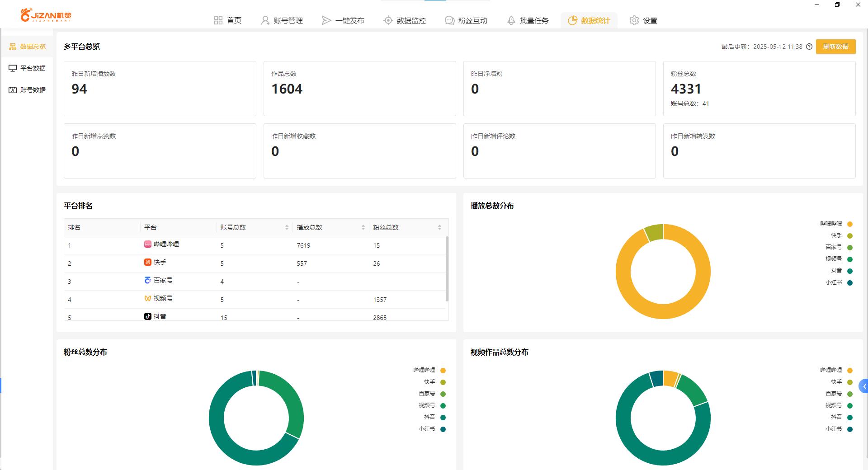Click the 平台排名 table vertical scrollbar

pyautogui.click(x=447, y=269)
